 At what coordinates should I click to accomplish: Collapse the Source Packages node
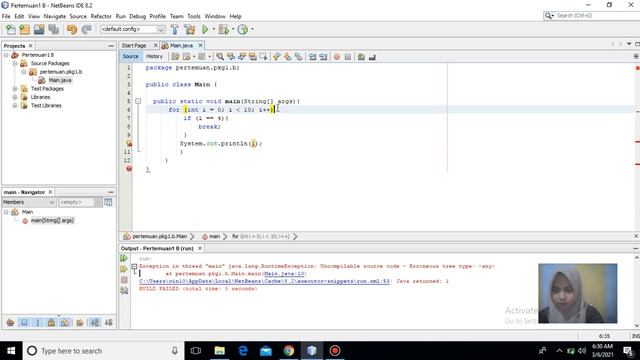(15, 63)
